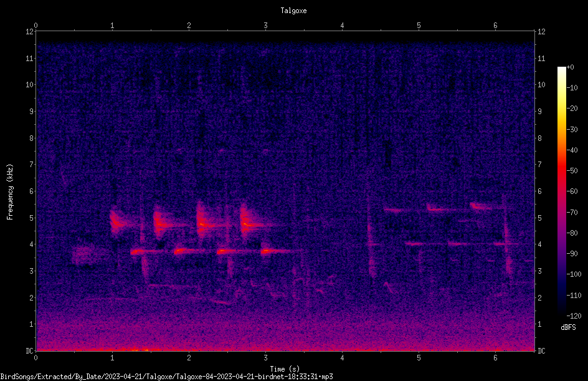
Task: Select the 6-second mark on the top time axis
Action: [x=495, y=26]
